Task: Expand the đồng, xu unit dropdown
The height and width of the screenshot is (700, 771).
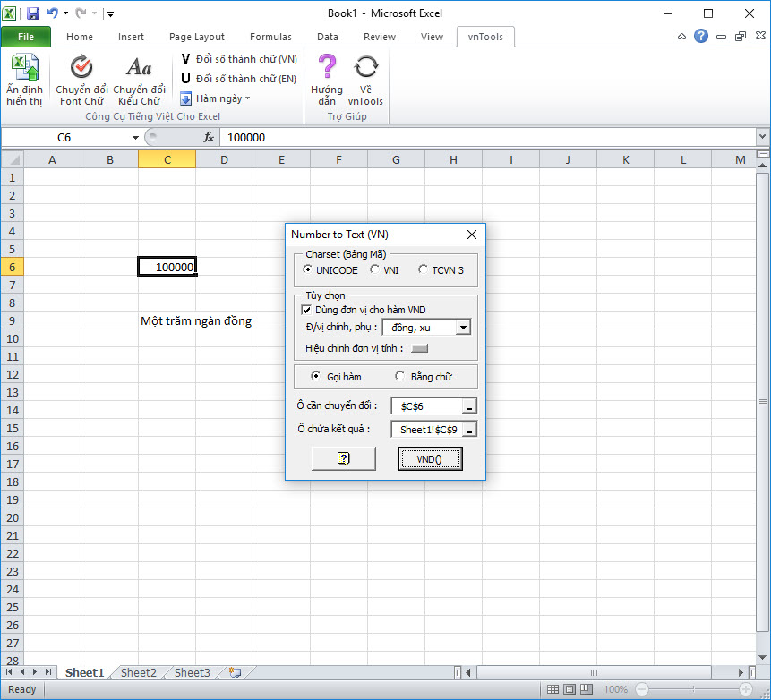Action: click(463, 328)
